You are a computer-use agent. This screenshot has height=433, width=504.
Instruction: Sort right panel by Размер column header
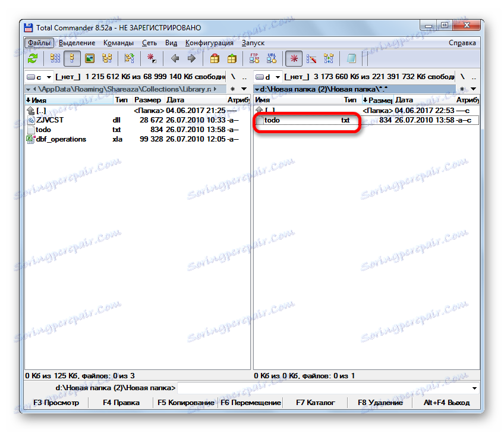point(377,100)
